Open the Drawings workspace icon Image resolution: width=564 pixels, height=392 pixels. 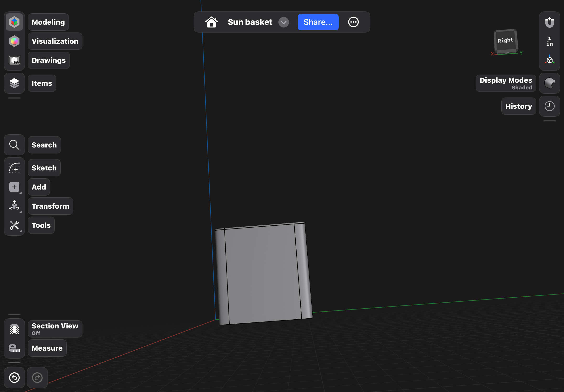point(14,60)
